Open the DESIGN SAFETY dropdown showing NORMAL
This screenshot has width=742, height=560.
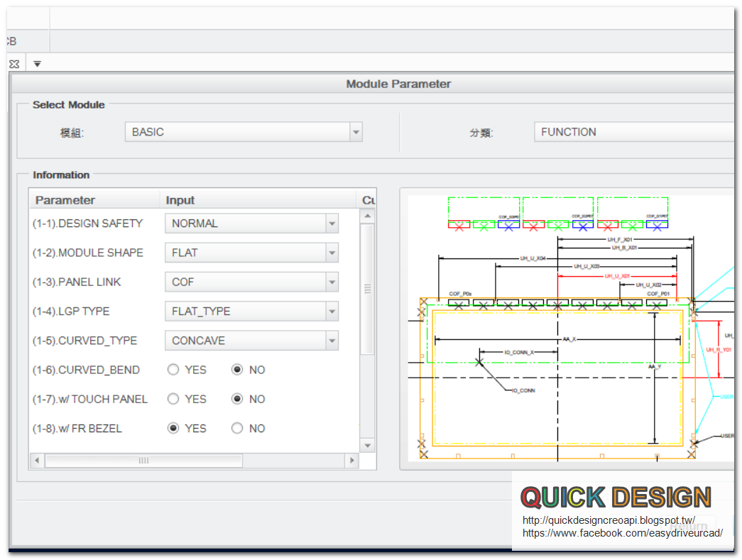point(332,223)
